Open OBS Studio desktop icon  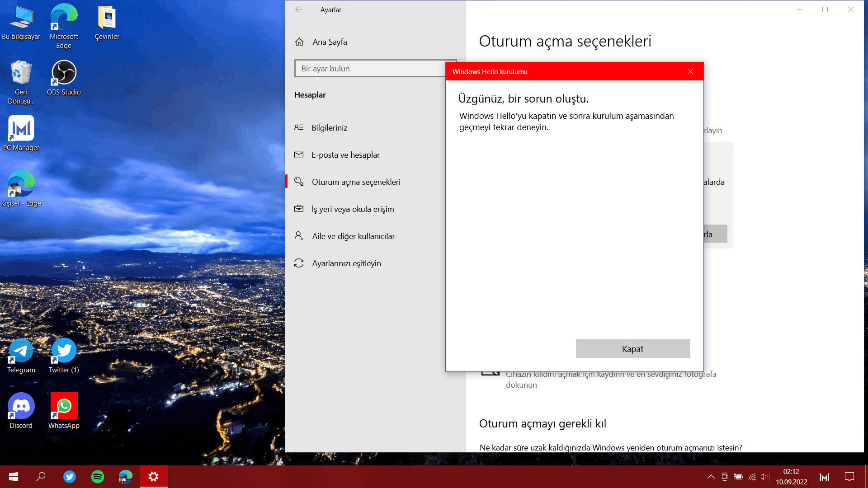pyautogui.click(x=64, y=77)
